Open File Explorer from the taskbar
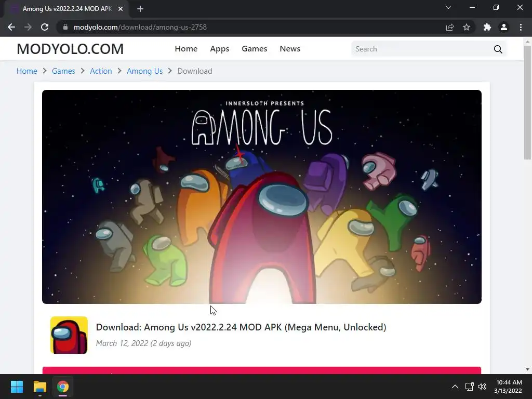 tap(39, 387)
